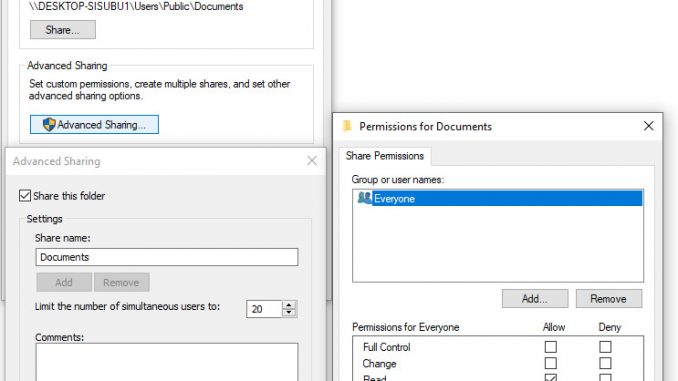Image resolution: width=678 pixels, height=381 pixels.
Task: Click the Everyone group users icon
Action: [x=364, y=198]
